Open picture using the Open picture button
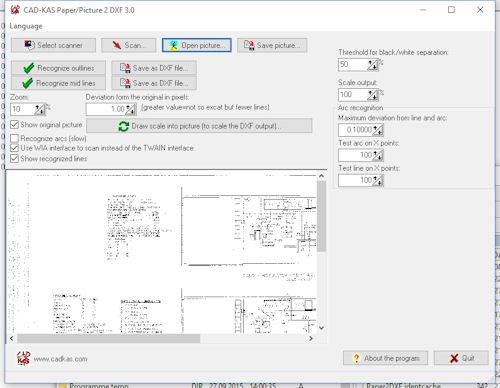The height and width of the screenshot is (388, 500). [x=197, y=45]
